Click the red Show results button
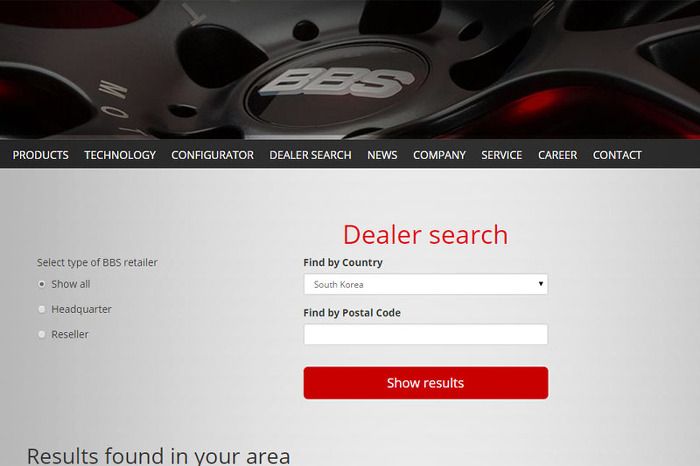This screenshot has width=700, height=466. click(x=425, y=383)
